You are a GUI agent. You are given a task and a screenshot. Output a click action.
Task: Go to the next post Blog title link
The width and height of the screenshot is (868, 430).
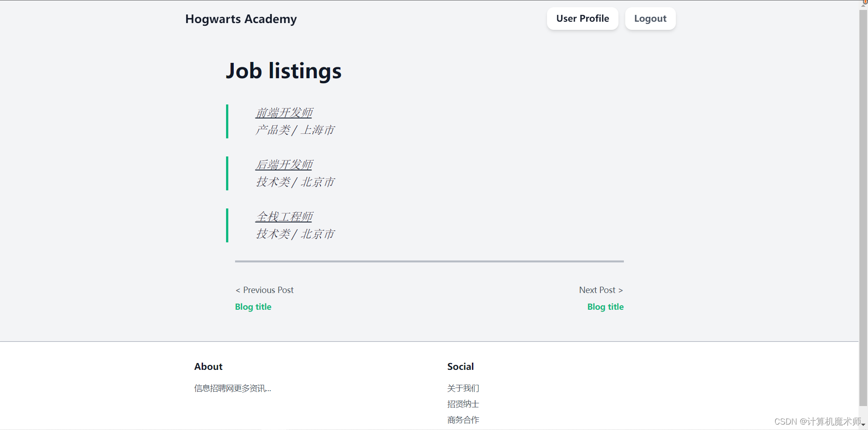tap(605, 307)
